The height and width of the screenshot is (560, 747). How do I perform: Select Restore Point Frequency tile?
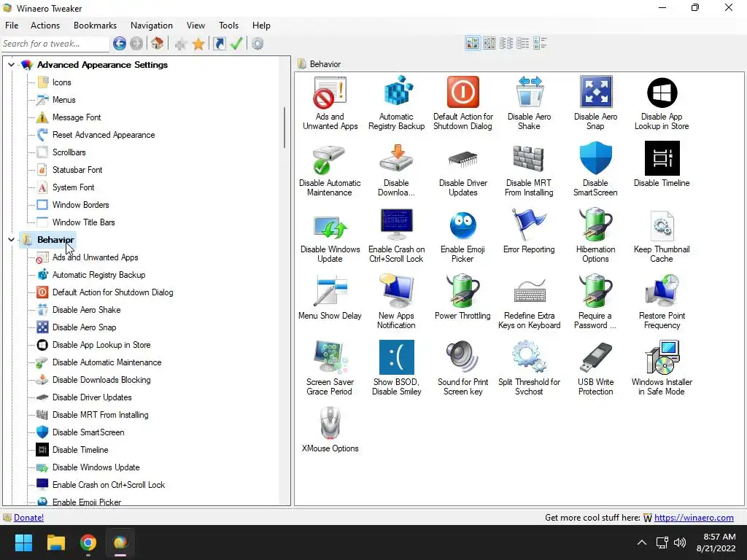click(662, 301)
